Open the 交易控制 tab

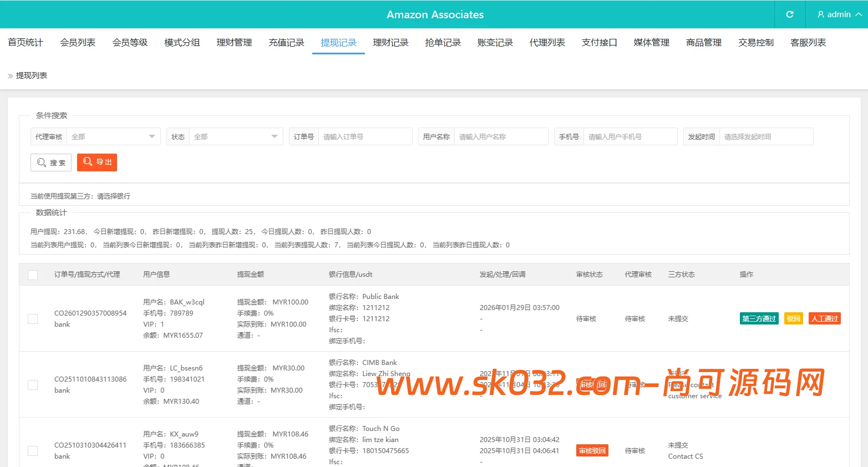[755, 42]
